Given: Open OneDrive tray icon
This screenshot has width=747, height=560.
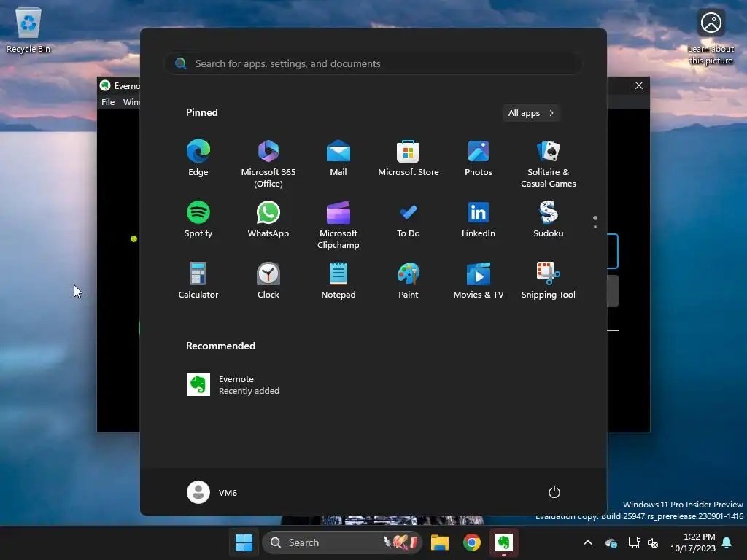Looking at the screenshot, I should click(x=611, y=542).
